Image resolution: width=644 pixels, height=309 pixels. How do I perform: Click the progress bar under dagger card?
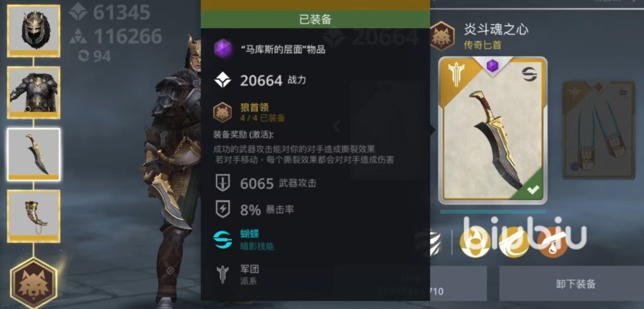click(x=493, y=212)
